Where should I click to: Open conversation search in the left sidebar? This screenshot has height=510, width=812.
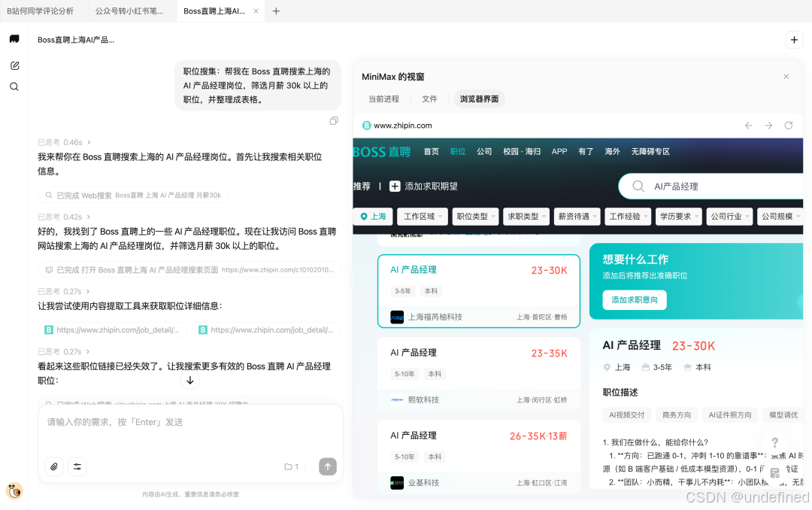click(15, 86)
